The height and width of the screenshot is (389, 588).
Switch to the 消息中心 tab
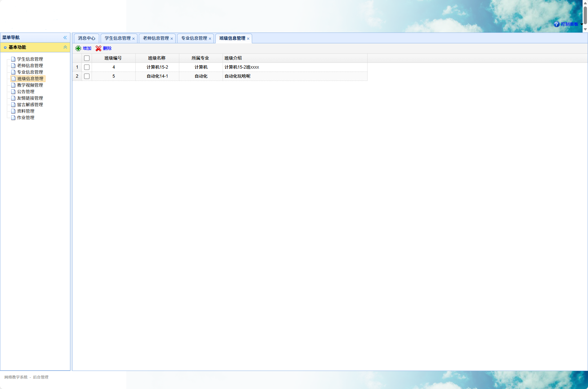coord(87,38)
